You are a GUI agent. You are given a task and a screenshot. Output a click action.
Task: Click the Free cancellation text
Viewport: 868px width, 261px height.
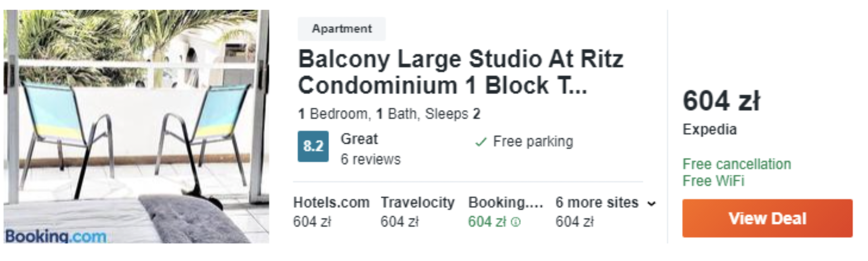(x=737, y=164)
